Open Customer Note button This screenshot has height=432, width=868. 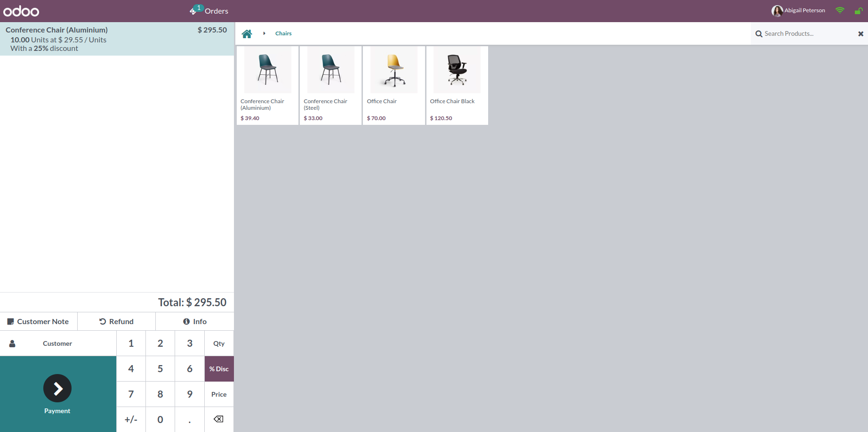click(x=39, y=321)
